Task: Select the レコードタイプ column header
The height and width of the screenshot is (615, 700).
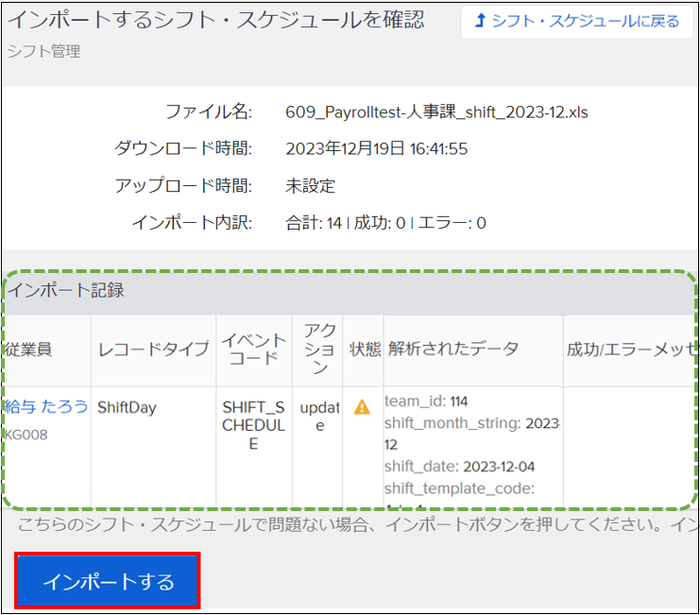Action: tap(154, 349)
